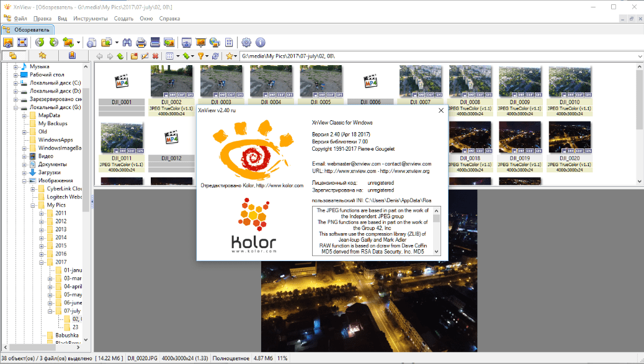This screenshot has width=644, height=364.
Task: Refresh the file list with the blue arrows icon
Action: [x=215, y=56]
